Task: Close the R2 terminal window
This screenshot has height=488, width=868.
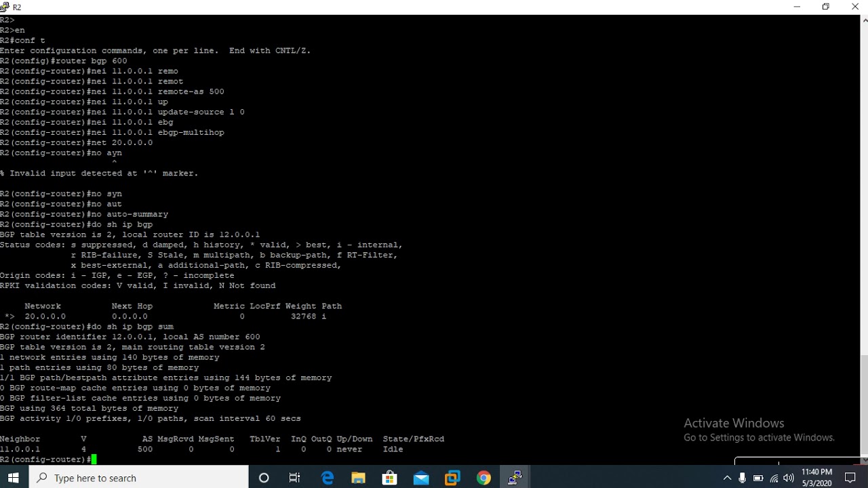Action: click(x=854, y=7)
